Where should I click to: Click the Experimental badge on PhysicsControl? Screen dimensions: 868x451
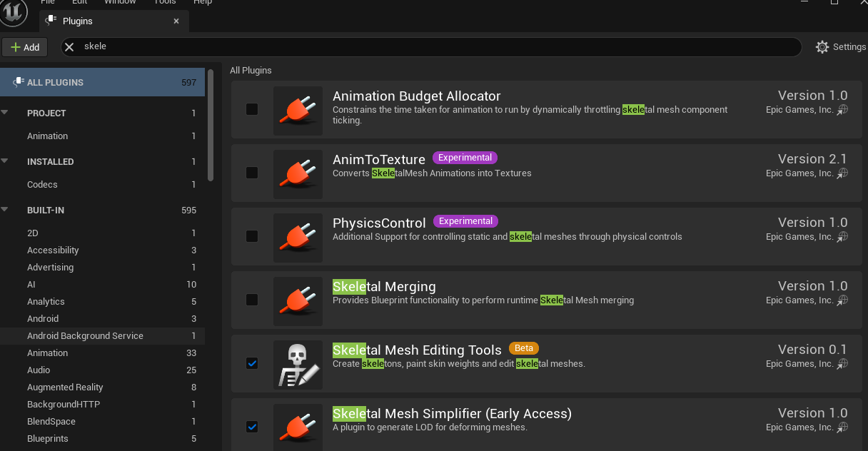465,221
